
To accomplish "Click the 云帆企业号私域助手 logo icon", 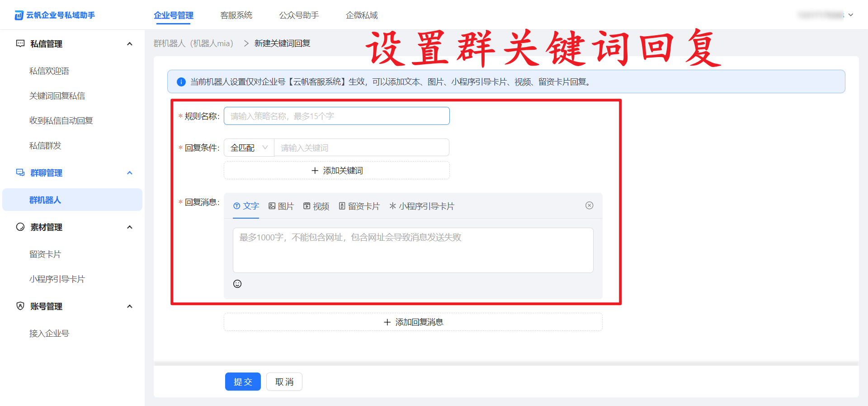I will click(19, 15).
